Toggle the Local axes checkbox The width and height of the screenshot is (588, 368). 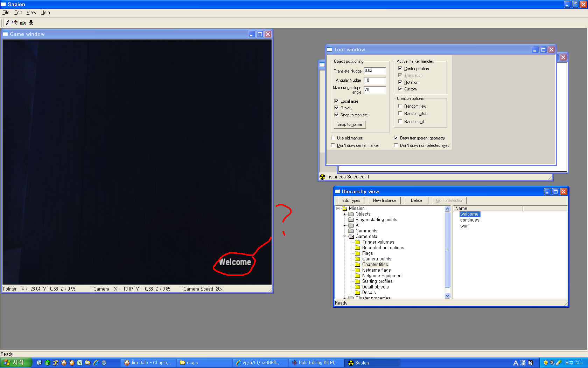point(336,101)
